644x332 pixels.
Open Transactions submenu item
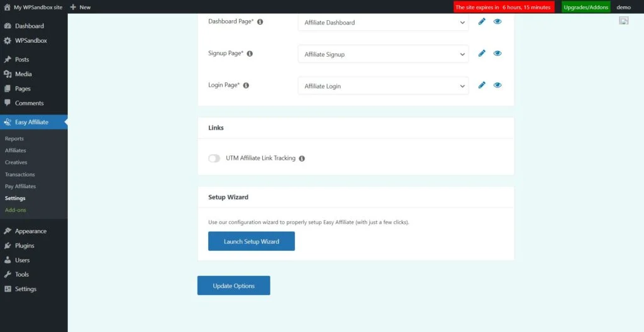(19, 174)
